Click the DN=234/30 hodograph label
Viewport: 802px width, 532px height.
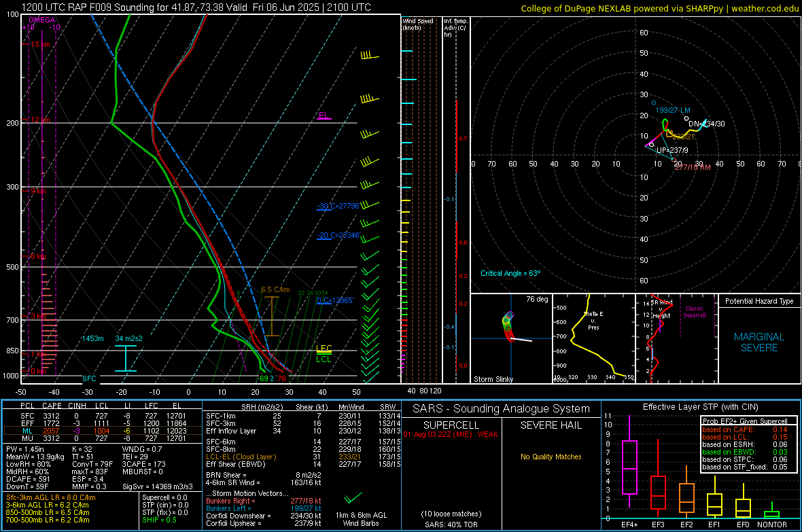[706, 124]
